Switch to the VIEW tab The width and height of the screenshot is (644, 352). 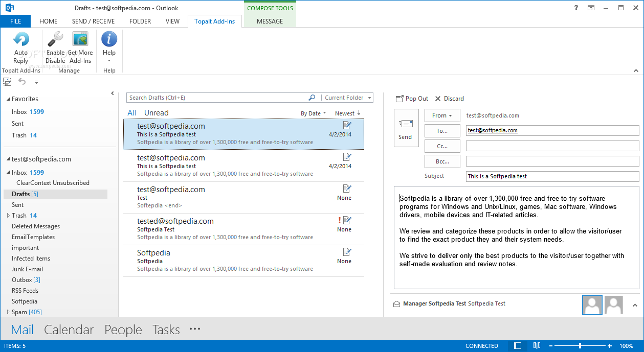(x=172, y=21)
